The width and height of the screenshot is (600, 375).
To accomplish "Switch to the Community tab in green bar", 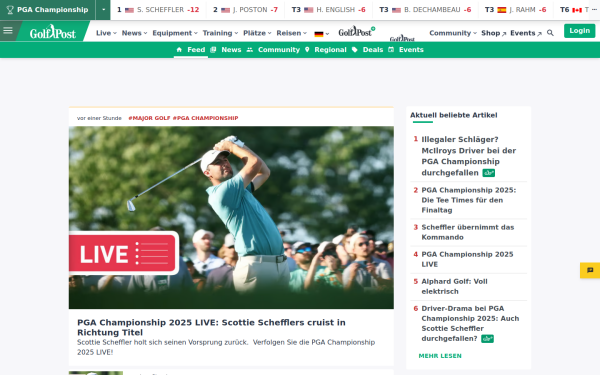I will point(273,50).
